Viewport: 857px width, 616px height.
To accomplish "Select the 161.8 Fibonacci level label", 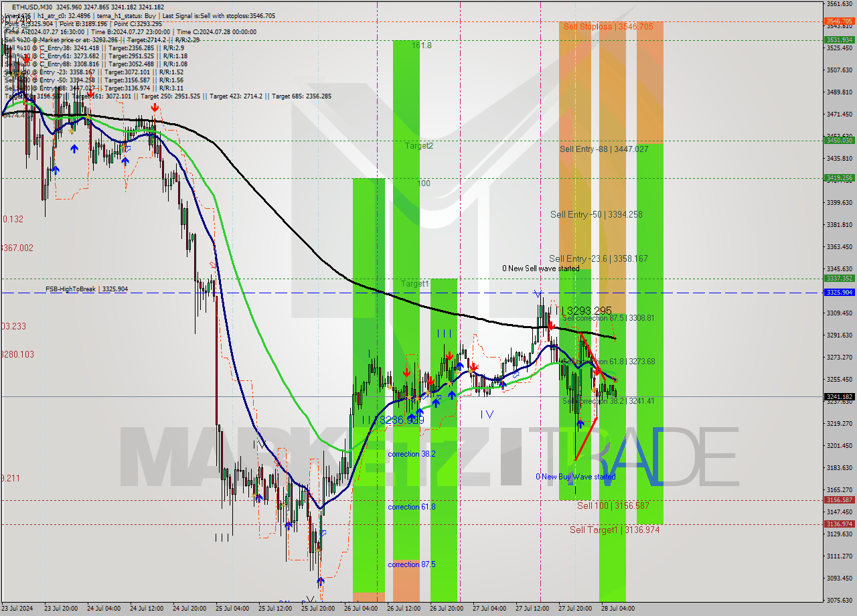I will coord(422,46).
